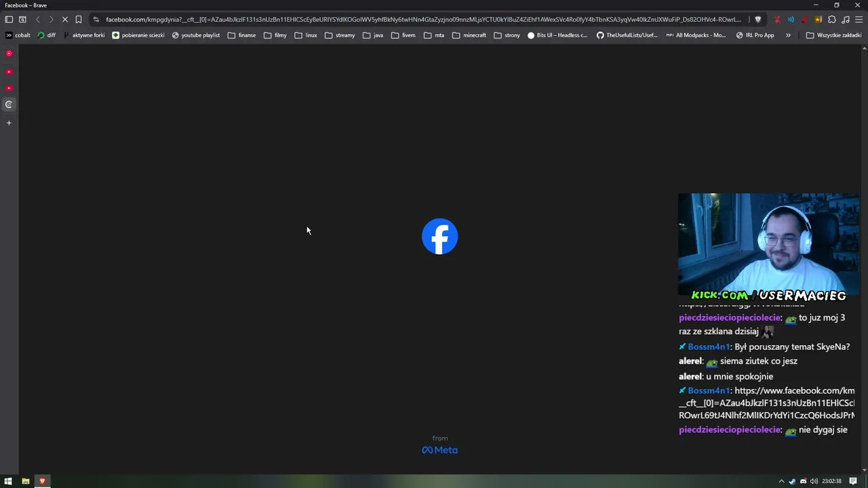Expand the java bookmark folder

(373, 35)
